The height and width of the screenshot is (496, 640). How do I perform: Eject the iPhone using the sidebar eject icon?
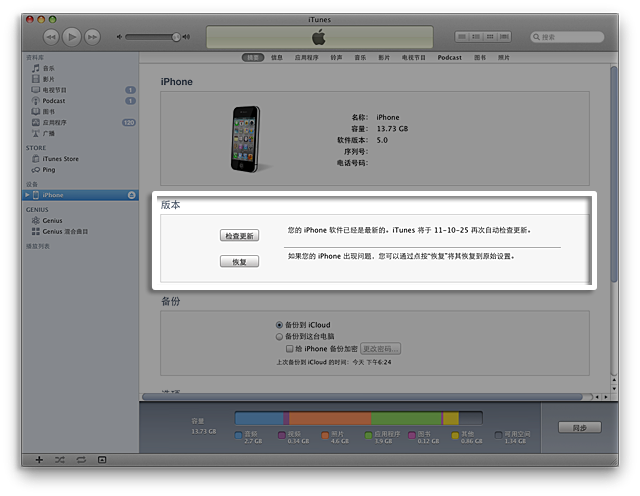(132, 195)
